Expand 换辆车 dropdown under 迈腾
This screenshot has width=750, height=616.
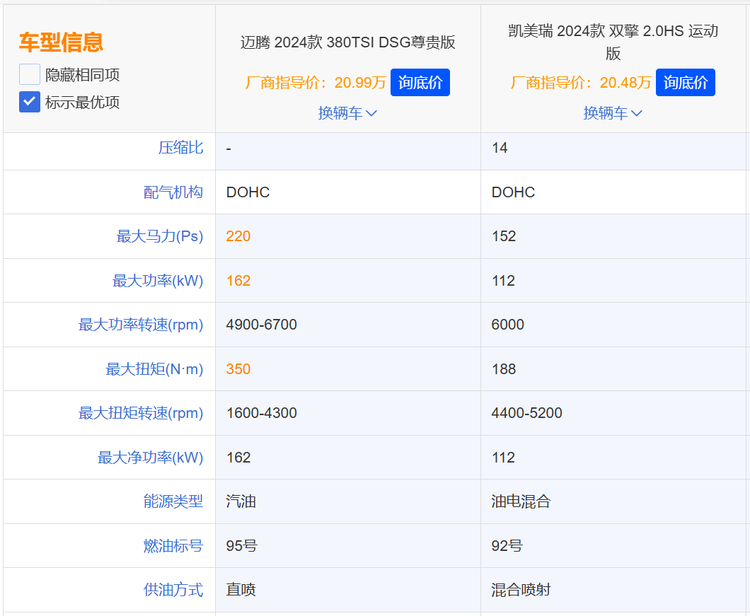point(347,113)
